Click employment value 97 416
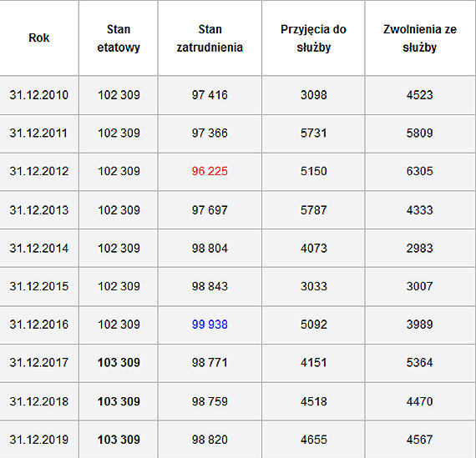Viewport: 476px width, 458px height. (x=210, y=95)
